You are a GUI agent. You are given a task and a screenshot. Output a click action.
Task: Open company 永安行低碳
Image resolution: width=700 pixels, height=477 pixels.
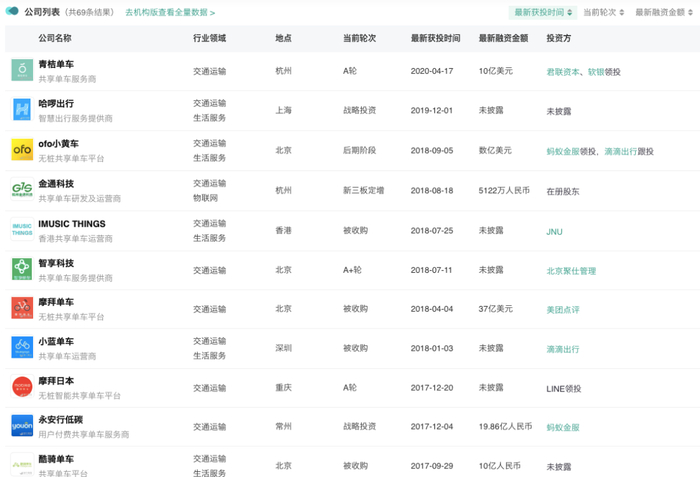click(61, 420)
